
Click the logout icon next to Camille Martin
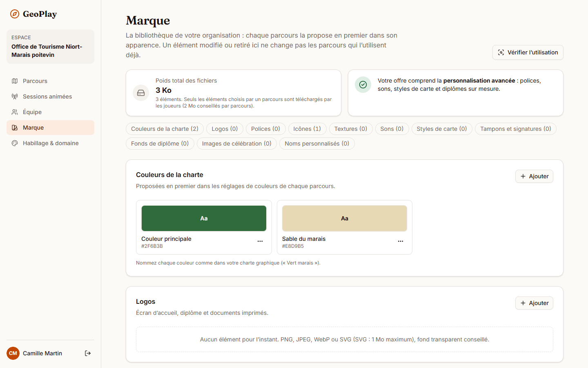coord(88,353)
